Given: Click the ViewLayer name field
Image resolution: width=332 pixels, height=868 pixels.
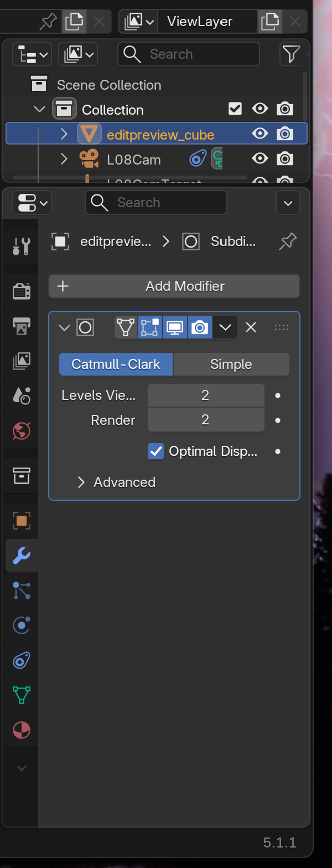Looking at the screenshot, I should [x=207, y=22].
